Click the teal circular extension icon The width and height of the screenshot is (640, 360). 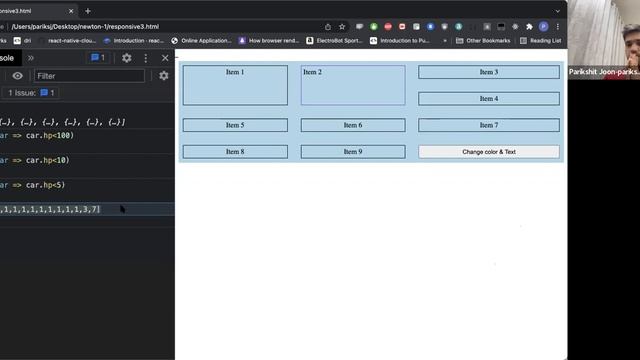pyautogui.click(x=458, y=27)
